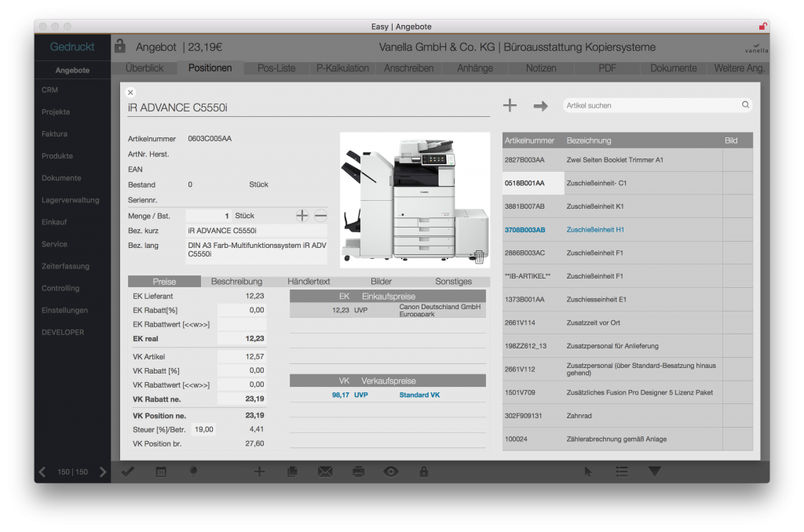Viewport: 804px width, 532px height.
Task: Click the Steuer percentage field 19,00
Action: click(203, 429)
